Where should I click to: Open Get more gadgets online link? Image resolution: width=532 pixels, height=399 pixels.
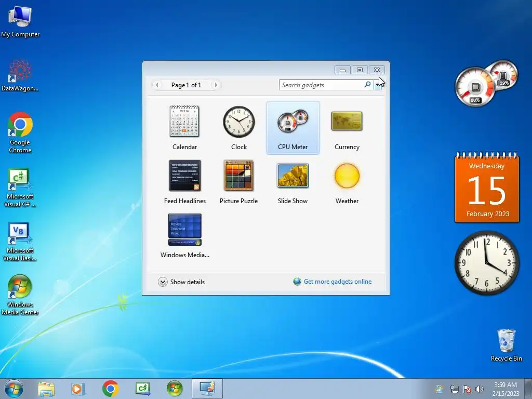click(x=338, y=282)
